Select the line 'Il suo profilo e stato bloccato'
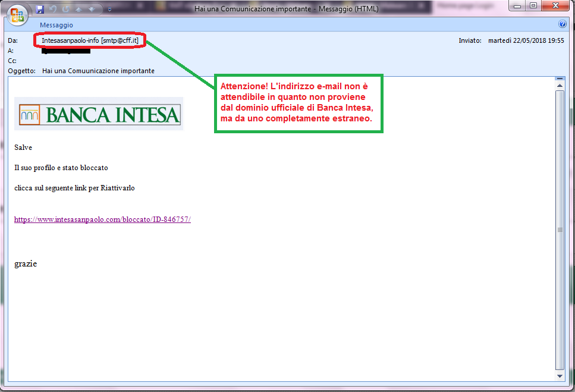The height and width of the screenshot is (392, 575). pos(61,168)
